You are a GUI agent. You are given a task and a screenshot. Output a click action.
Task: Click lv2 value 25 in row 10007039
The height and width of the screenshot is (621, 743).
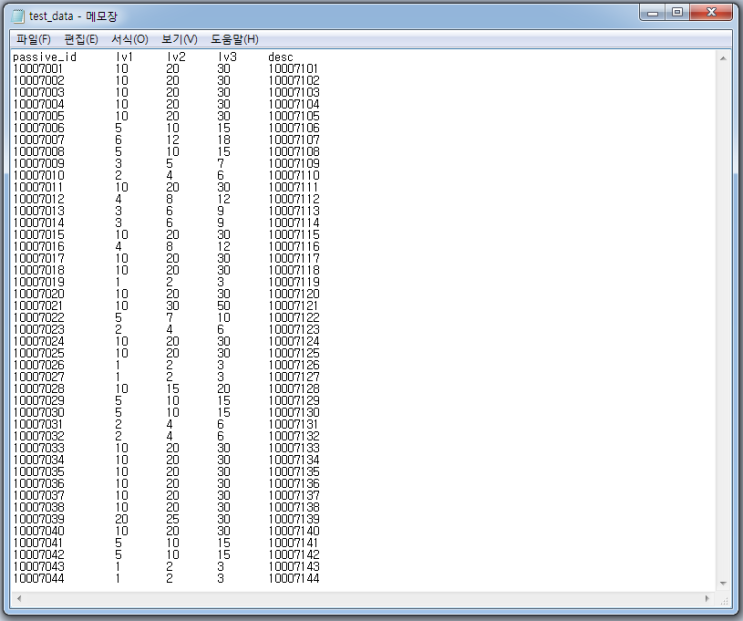tap(172, 519)
